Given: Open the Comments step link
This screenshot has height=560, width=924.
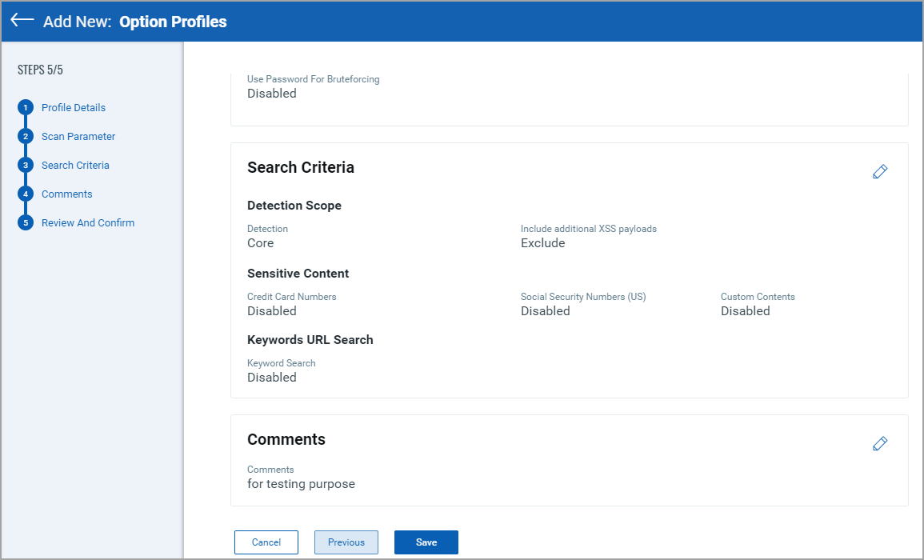Looking at the screenshot, I should click(66, 194).
